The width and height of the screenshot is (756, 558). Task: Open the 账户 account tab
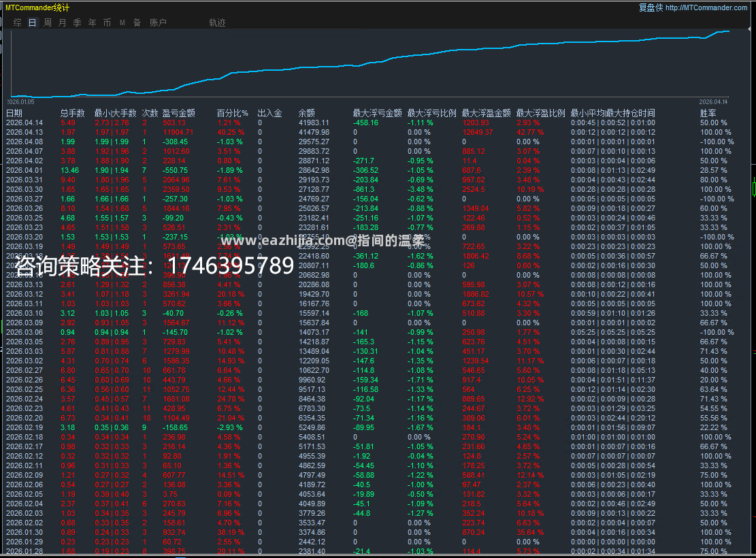coord(158,22)
